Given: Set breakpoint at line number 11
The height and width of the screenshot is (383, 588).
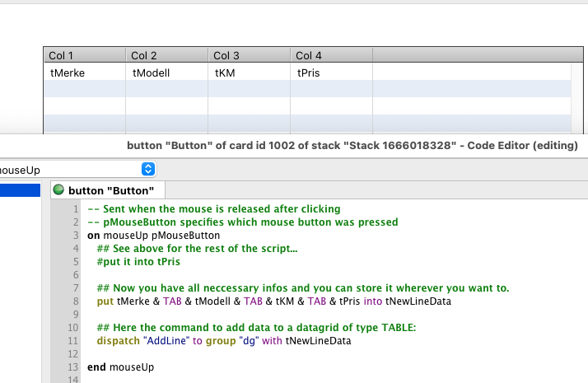Looking at the screenshot, I should [x=73, y=341].
